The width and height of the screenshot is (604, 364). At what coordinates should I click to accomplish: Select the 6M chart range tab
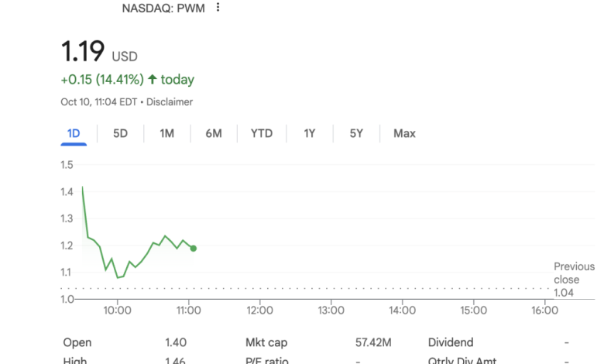214,133
